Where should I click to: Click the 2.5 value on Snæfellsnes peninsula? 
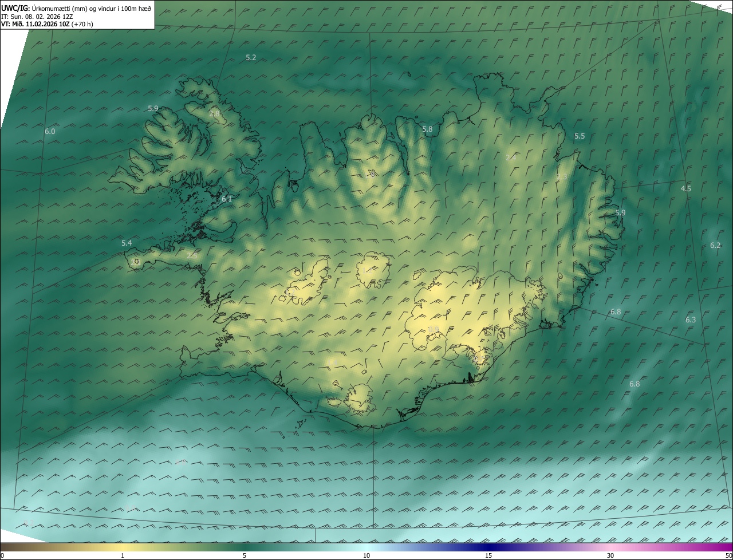[191, 255]
